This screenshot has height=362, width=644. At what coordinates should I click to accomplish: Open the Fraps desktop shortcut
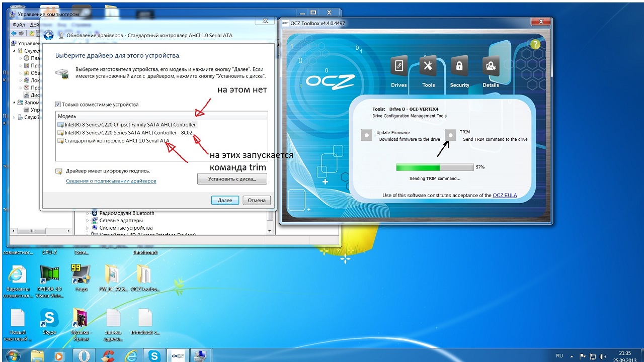[81, 278]
